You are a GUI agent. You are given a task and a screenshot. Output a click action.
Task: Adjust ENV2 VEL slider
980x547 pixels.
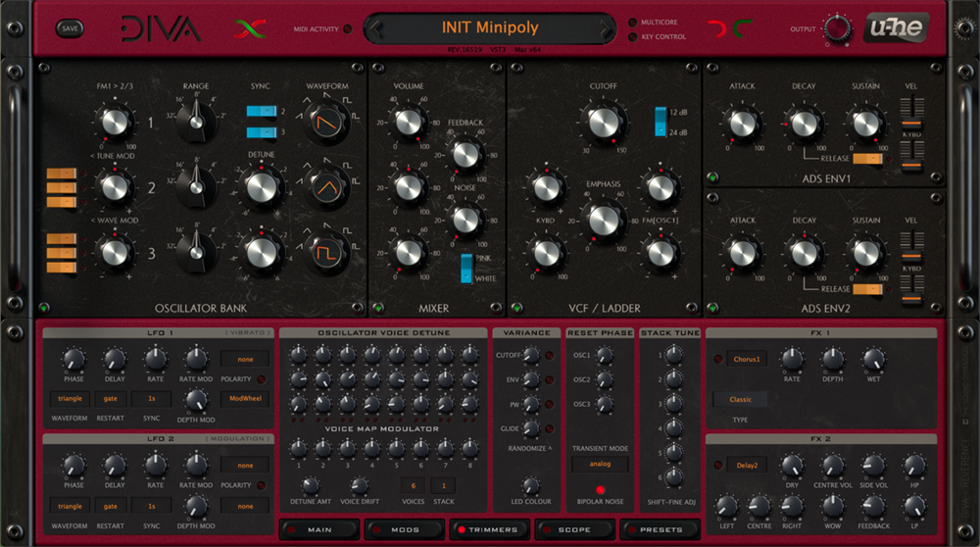pos(911,248)
